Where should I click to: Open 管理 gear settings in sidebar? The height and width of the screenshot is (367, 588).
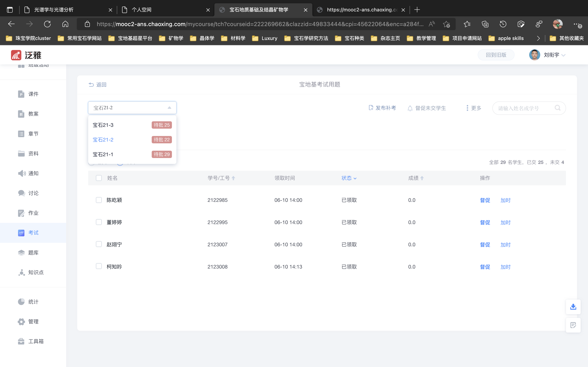click(x=33, y=322)
